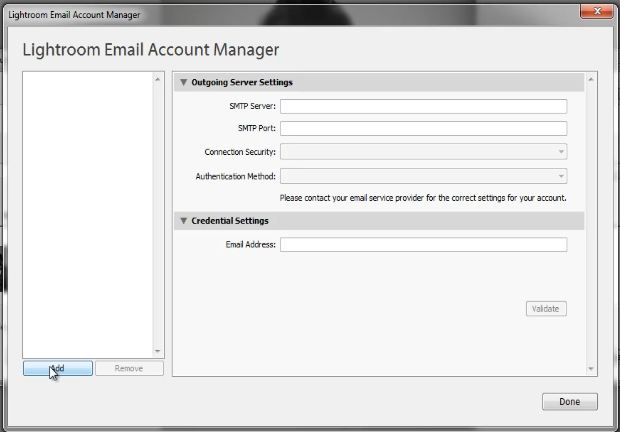The width and height of the screenshot is (620, 432).
Task: Click the Done button
Action: click(570, 402)
